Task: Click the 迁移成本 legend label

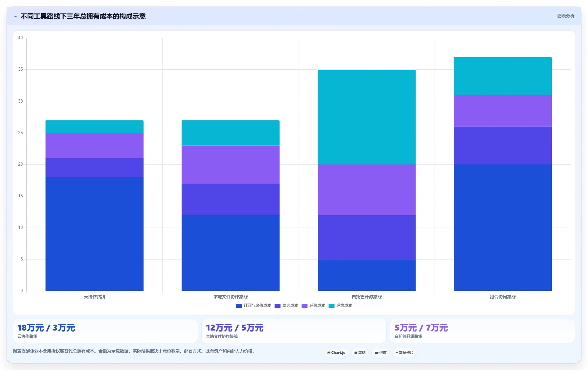Action: (317, 306)
